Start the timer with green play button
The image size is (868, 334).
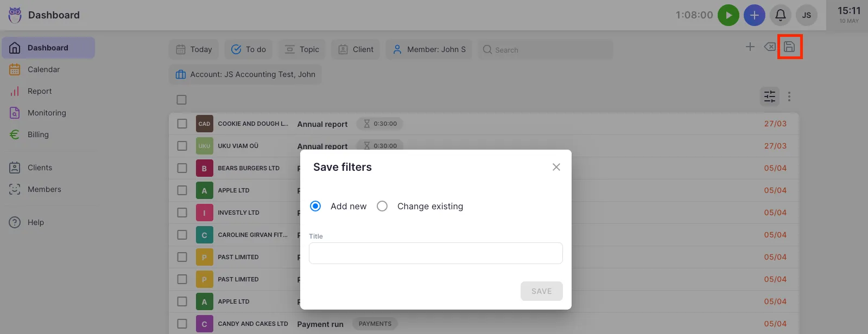tap(728, 15)
